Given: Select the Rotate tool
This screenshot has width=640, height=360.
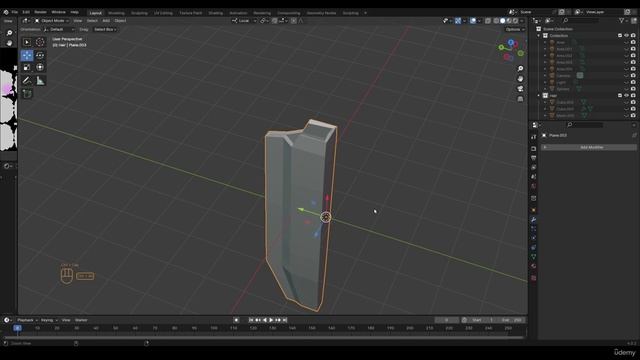Looking at the screenshot, I should click(x=40, y=55).
